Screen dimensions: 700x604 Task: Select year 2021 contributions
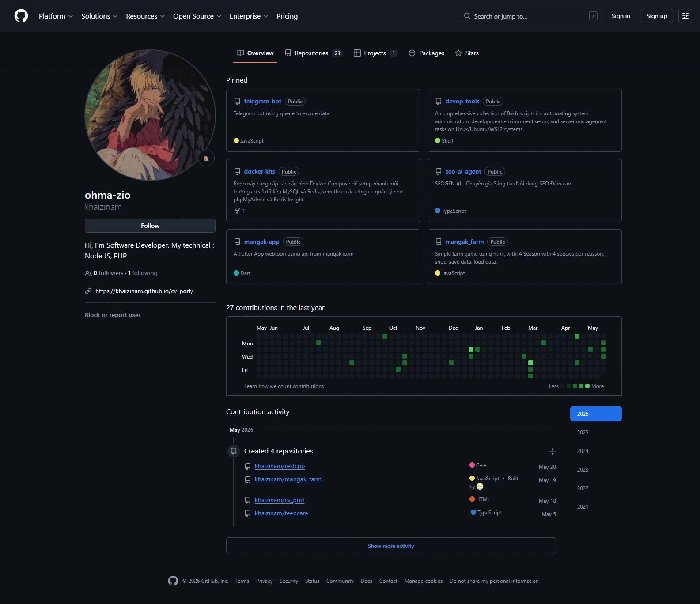tap(596, 506)
